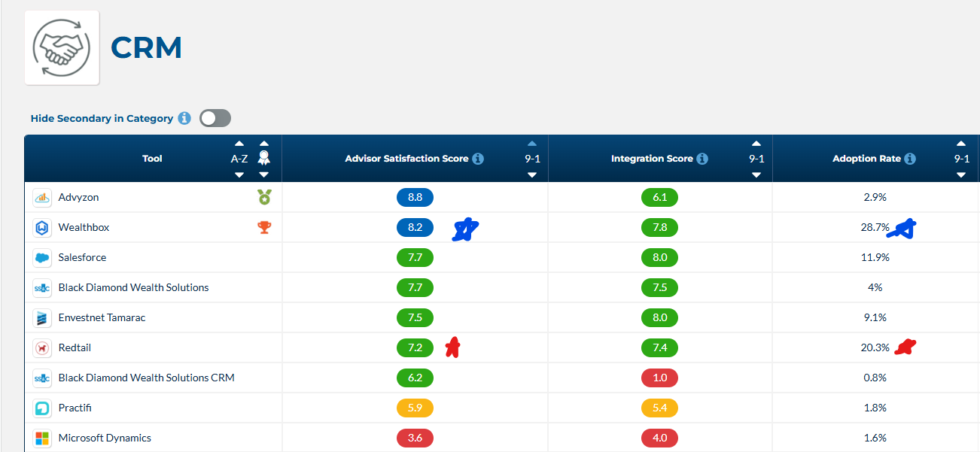The width and height of the screenshot is (980, 452).
Task: Click Wealthbox's 8.2 satisfaction score badge
Action: [x=415, y=227]
